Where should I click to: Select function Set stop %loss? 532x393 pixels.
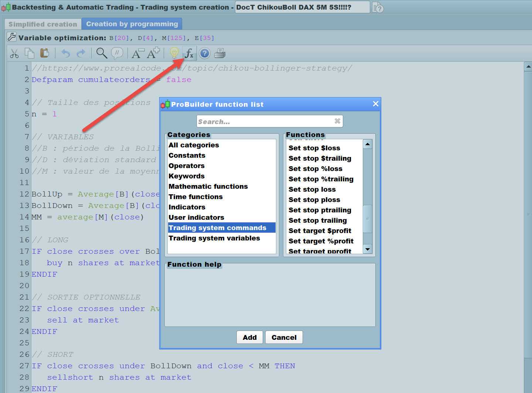325,169
